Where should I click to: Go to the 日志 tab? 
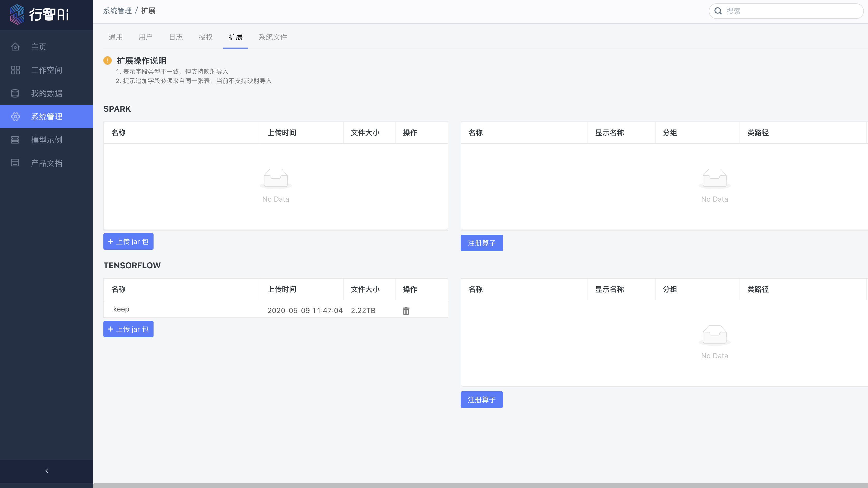pyautogui.click(x=176, y=37)
